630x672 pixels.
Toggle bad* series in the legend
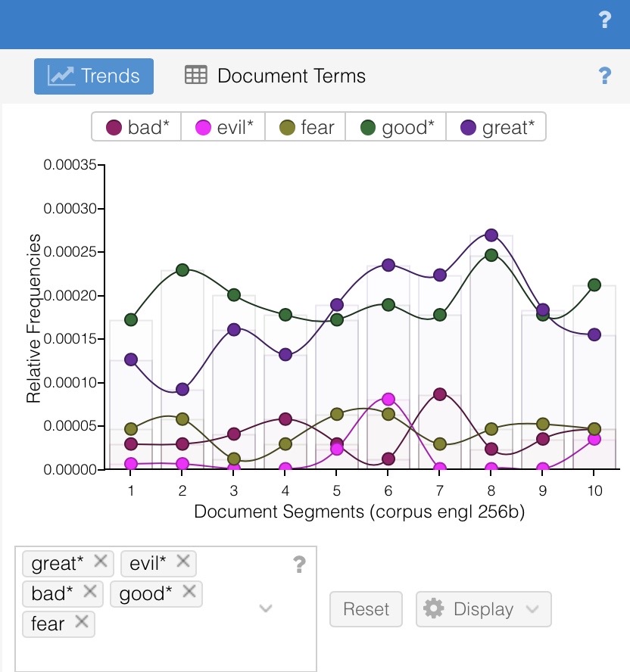click(x=136, y=128)
